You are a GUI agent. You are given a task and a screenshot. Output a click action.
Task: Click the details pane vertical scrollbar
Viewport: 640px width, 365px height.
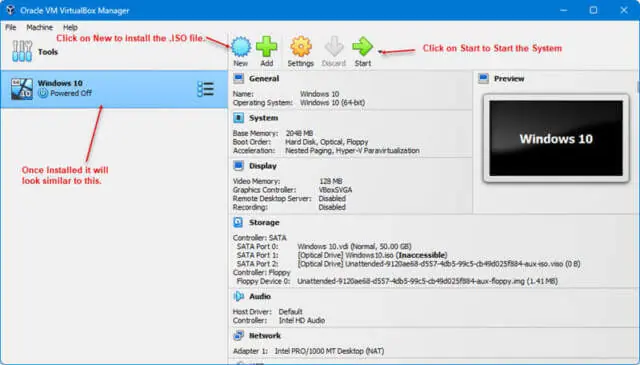(637, 87)
